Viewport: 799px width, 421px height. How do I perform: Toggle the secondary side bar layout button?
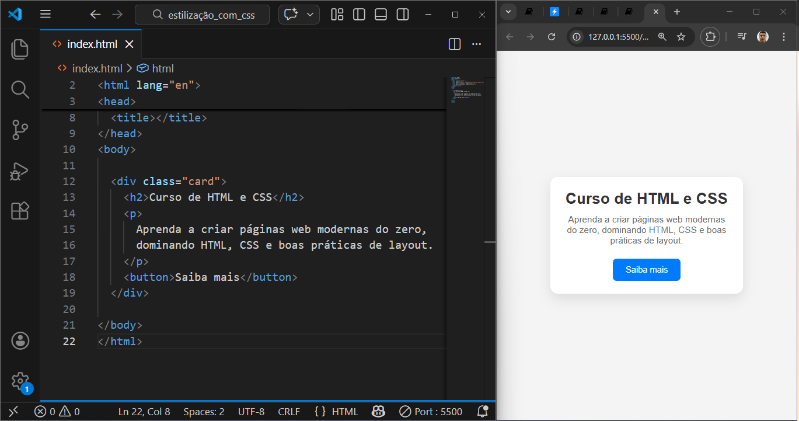(403, 14)
